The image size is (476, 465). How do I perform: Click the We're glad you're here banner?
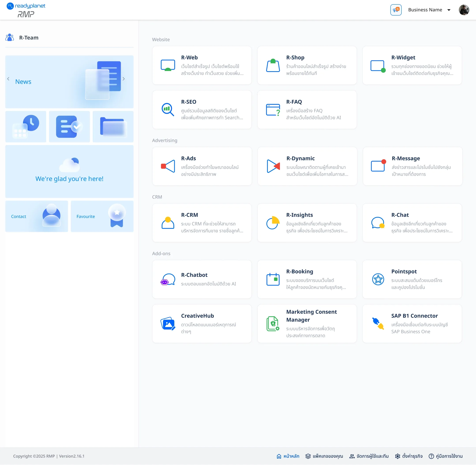click(69, 171)
